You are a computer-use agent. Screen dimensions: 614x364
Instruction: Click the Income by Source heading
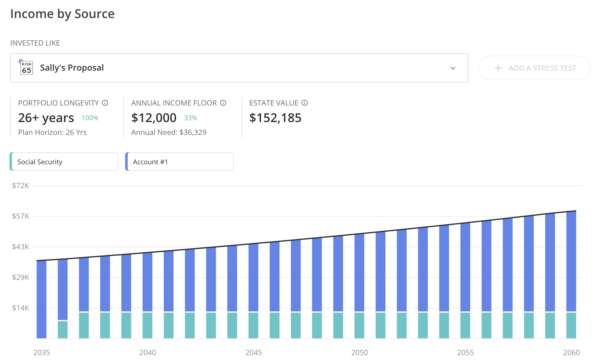click(x=62, y=14)
